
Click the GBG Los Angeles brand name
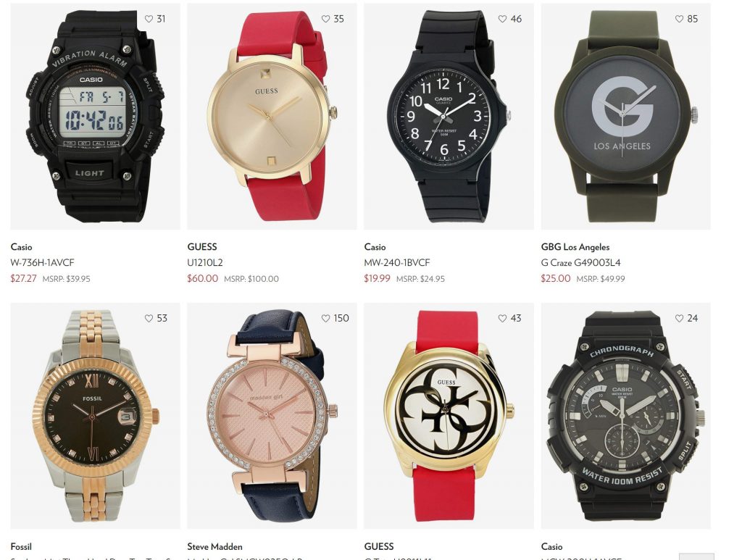[575, 247]
